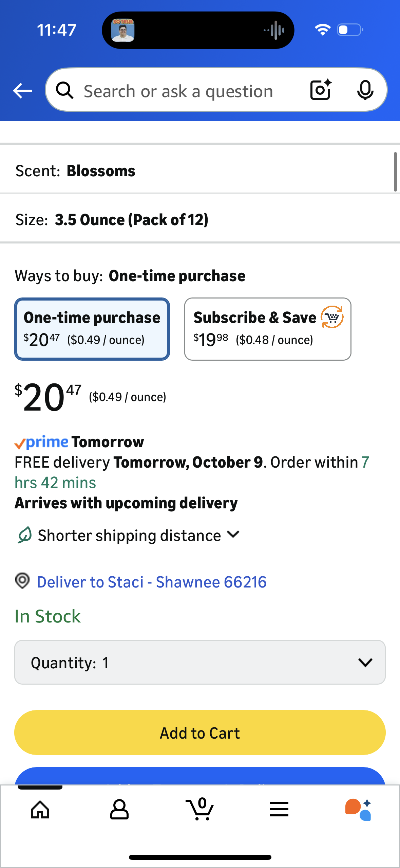400x868 pixels.
Task: Tap the microphone voice search icon
Action: (x=365, y=90)
